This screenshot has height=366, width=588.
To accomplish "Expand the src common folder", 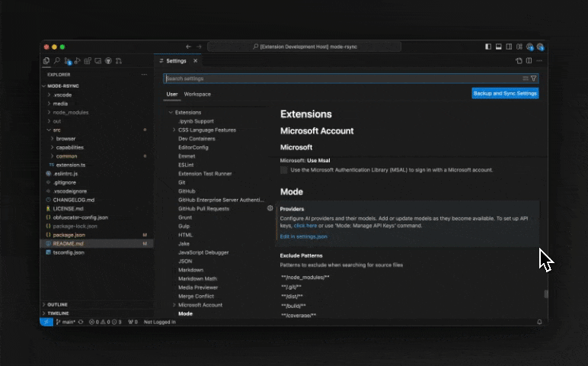I will [x=66, y=156].
